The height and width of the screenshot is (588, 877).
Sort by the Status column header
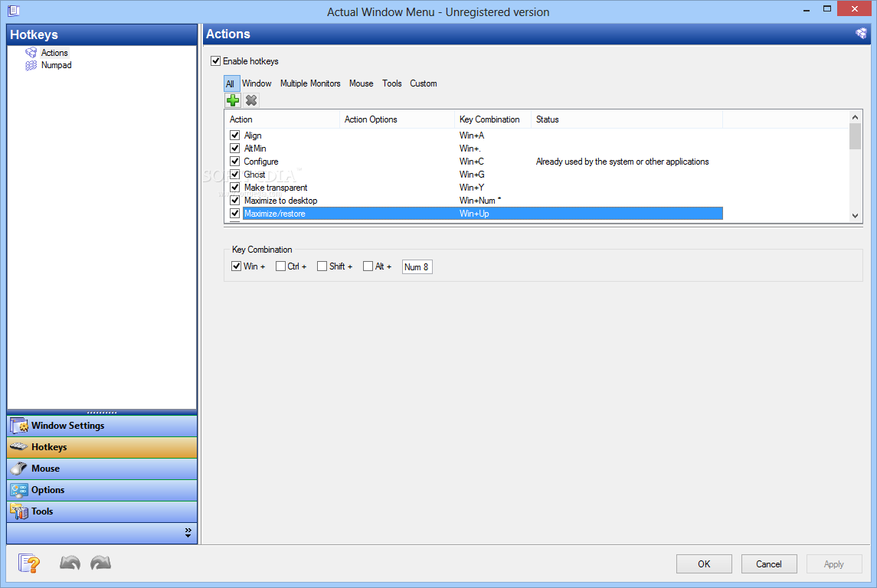627,119
